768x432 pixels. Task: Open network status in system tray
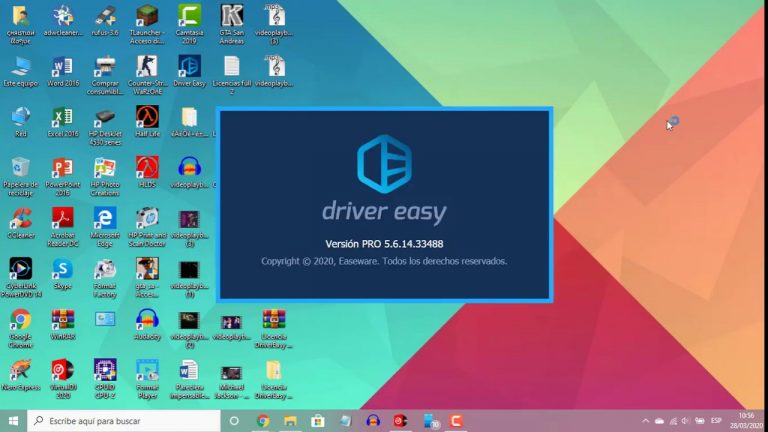[673, 421]
